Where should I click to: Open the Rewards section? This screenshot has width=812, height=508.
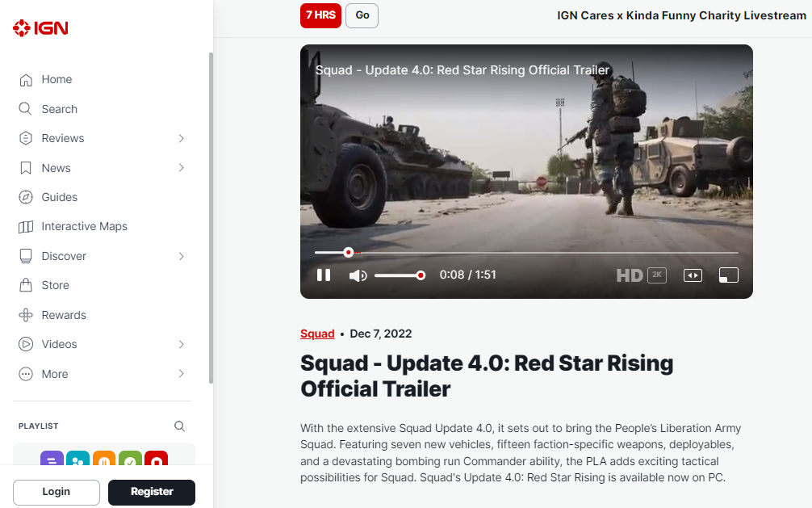(x=63, y=315)
